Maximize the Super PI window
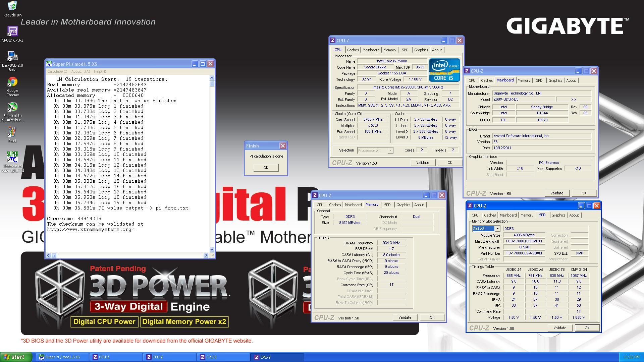 point(203,64)
